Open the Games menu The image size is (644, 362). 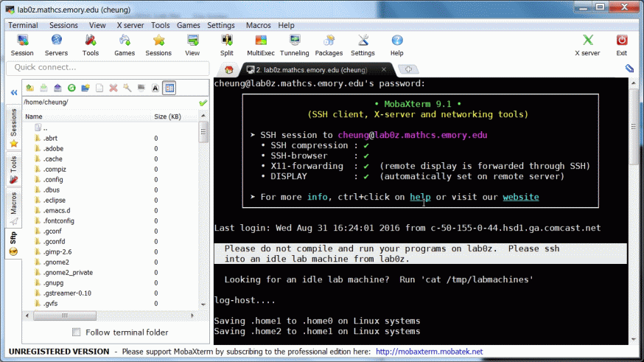tap(189, 25)
